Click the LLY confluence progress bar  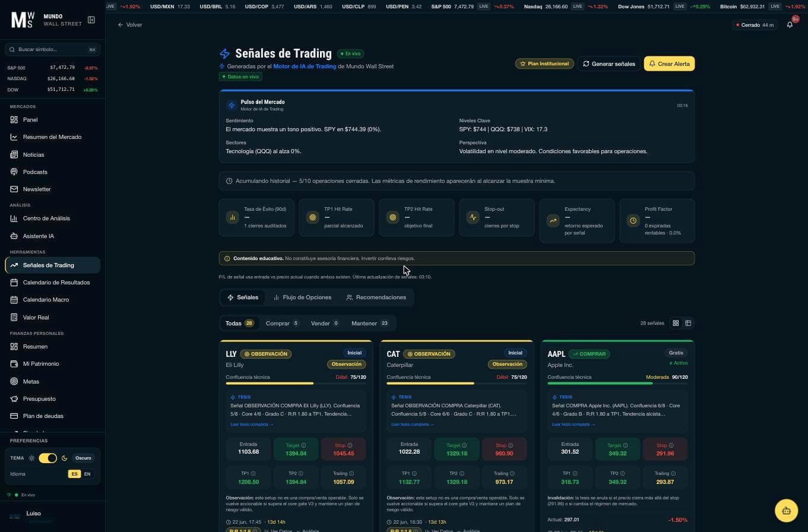click(x=296, y=384)
